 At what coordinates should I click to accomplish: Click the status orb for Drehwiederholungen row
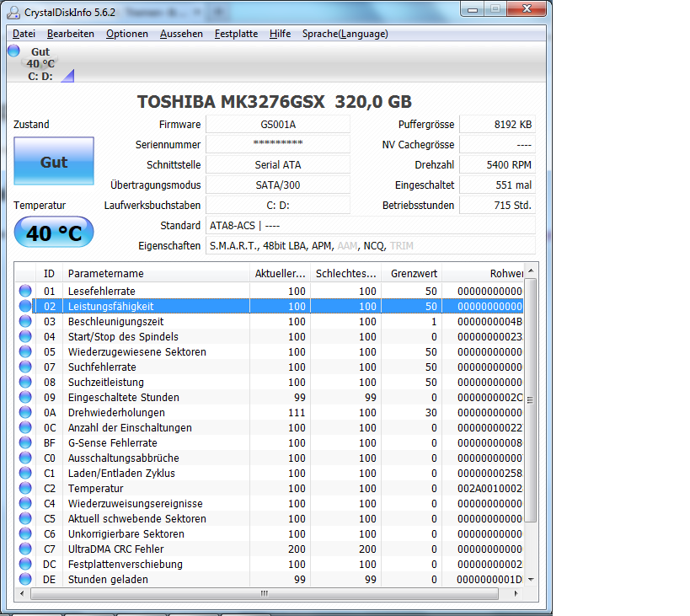pos(25,412)
